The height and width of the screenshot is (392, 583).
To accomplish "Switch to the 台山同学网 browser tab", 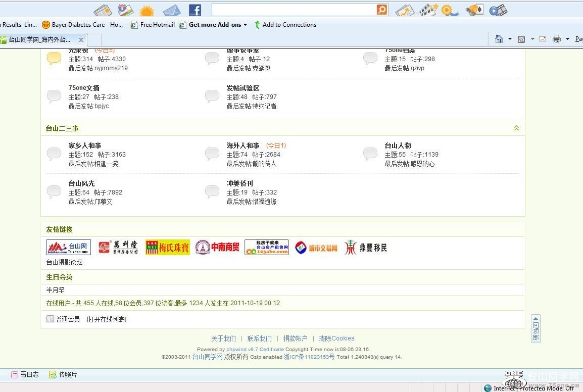I will (x=40, y=39).
